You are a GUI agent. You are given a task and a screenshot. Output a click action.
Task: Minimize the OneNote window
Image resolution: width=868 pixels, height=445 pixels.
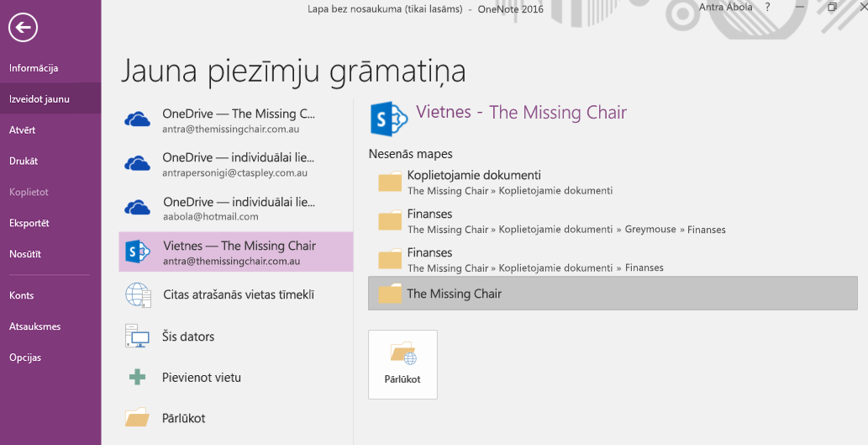coord(800,8)
